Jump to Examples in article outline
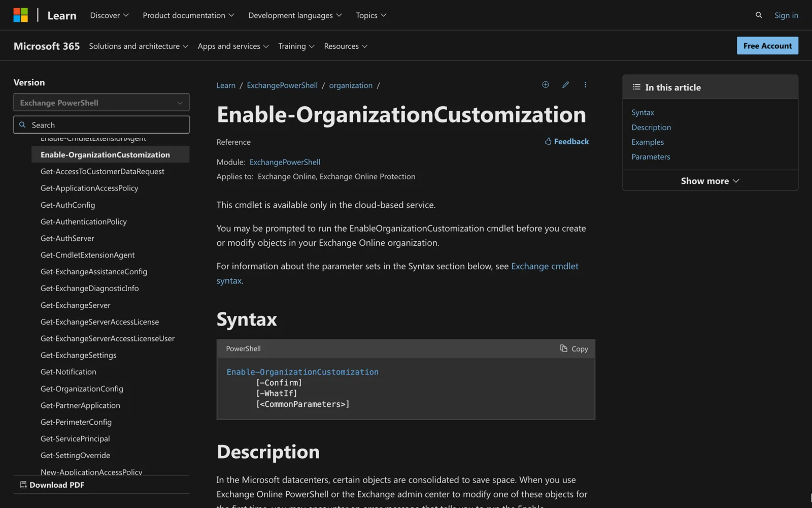812x508 pixels. [648, 142]
